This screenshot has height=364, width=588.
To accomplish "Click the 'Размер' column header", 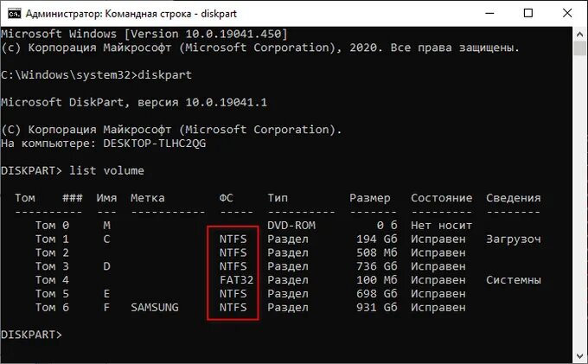I will [370, 198].
